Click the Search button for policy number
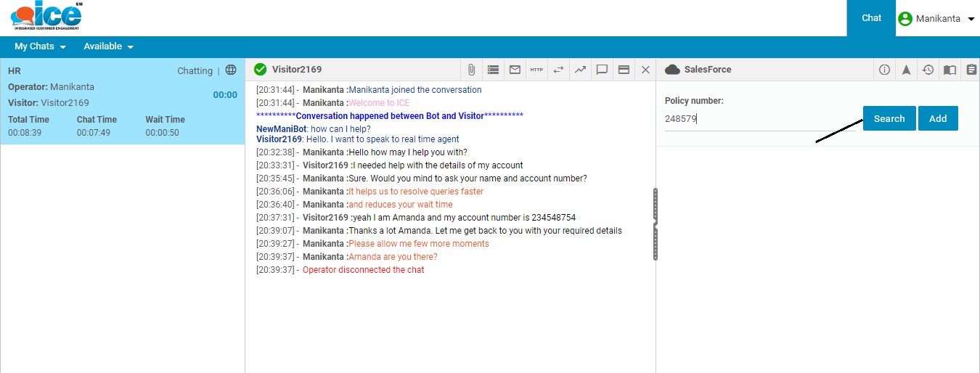The image size is (980, 373). 889,118
